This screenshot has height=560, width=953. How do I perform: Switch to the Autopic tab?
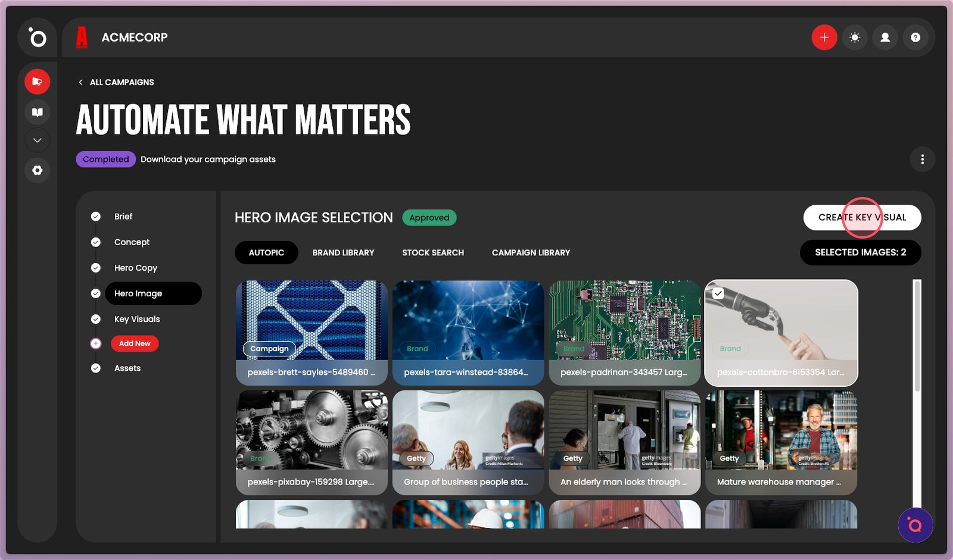pyautogui.click(x=266, y=252)
